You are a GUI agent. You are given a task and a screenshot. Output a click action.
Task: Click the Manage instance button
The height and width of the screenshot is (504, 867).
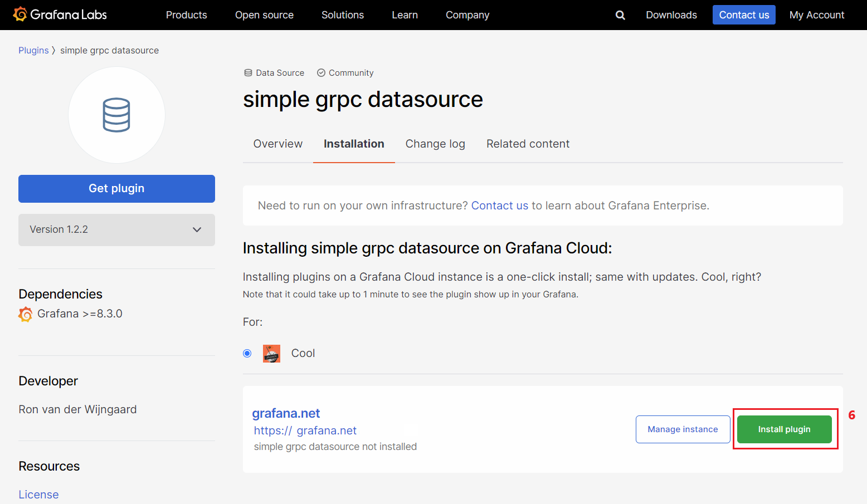pos(683,429)
